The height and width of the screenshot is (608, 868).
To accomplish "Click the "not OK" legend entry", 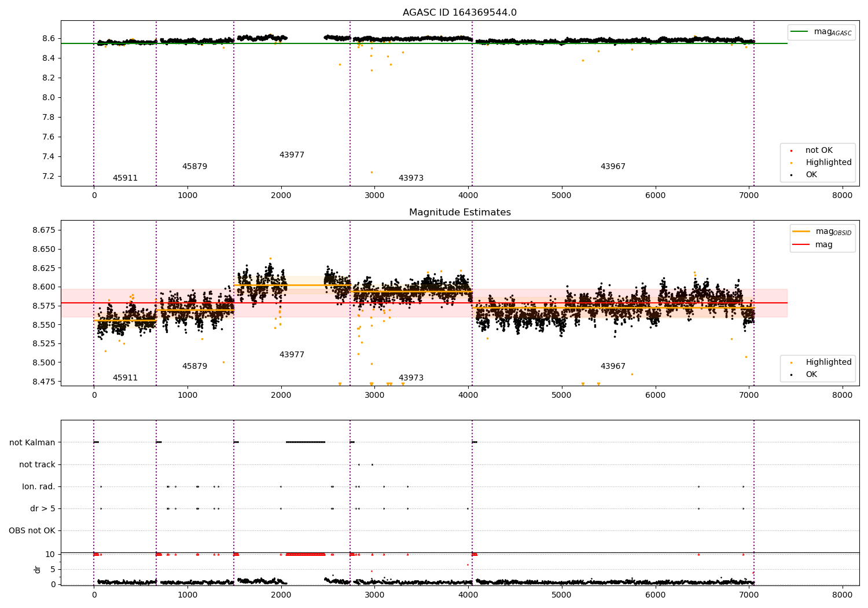I will [819, 151].
